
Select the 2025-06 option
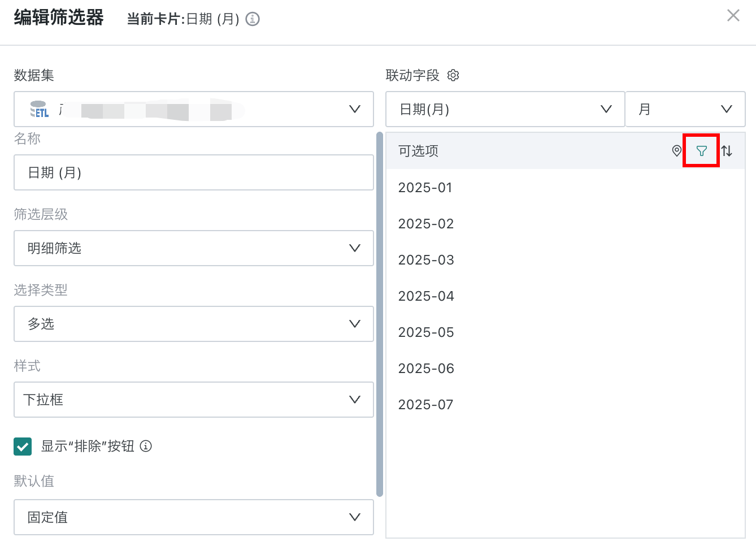566,369
